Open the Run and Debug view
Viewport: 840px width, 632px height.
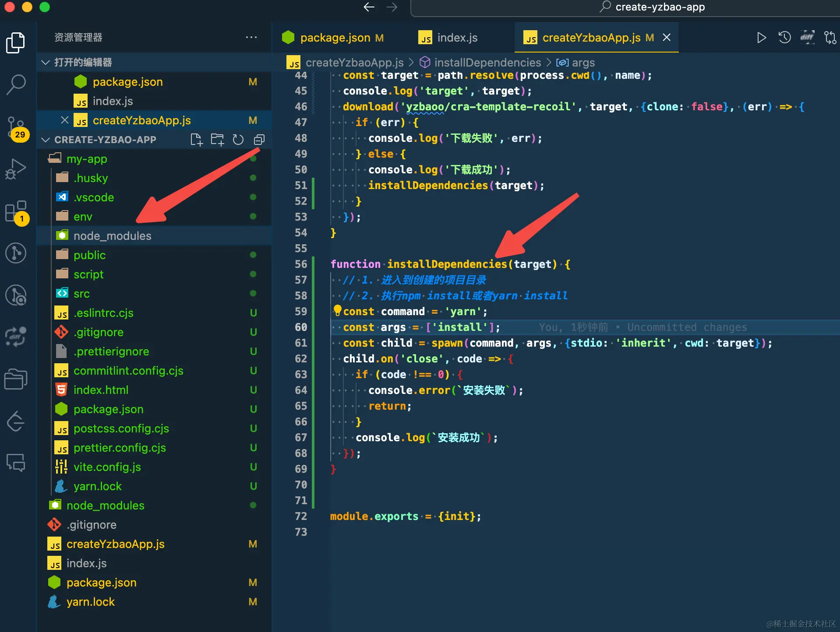(x=16, y=169)
